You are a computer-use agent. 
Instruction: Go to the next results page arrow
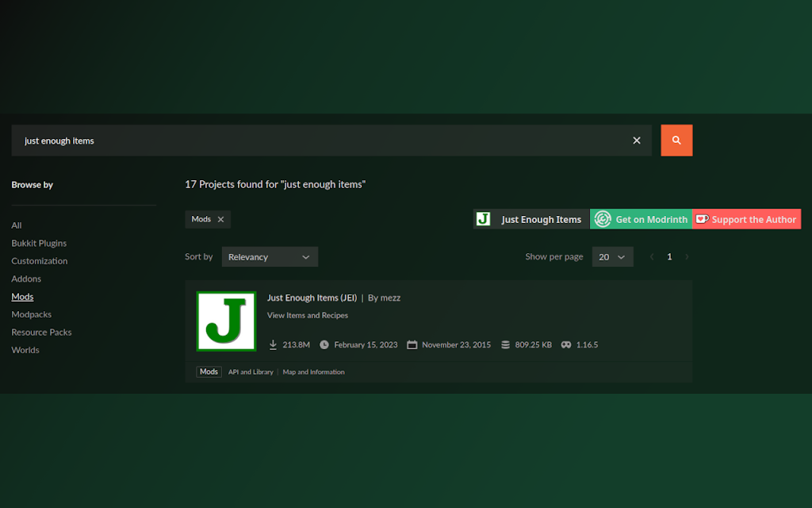click(x=687, y=256)
